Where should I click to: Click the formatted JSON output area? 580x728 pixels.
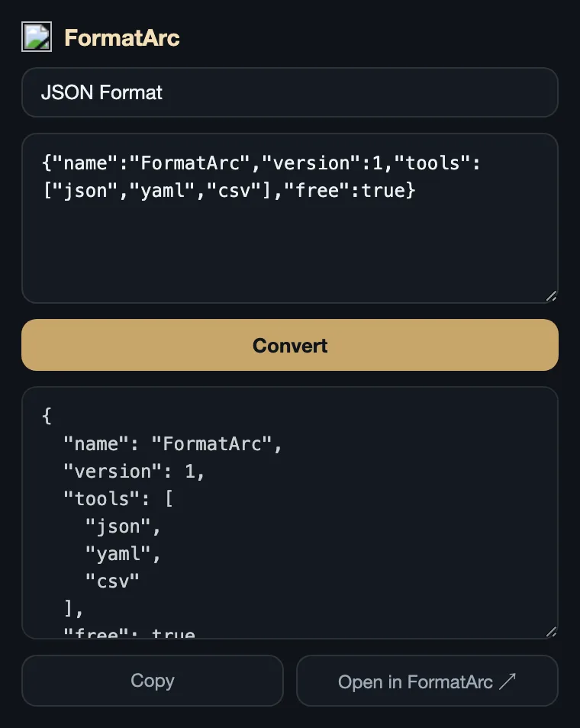290,511
